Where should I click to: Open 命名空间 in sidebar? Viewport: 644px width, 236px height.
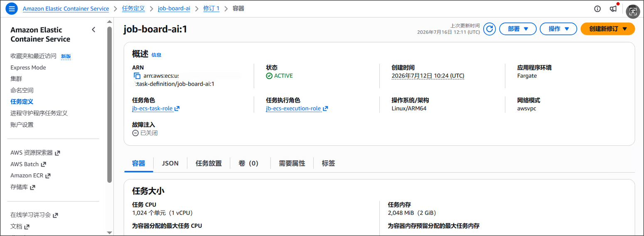(x=22, y=90)
